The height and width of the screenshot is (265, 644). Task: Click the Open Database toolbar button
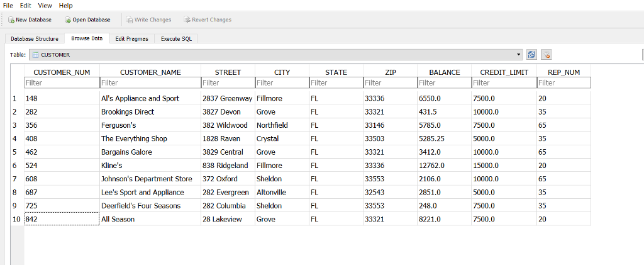pos(88,20)
